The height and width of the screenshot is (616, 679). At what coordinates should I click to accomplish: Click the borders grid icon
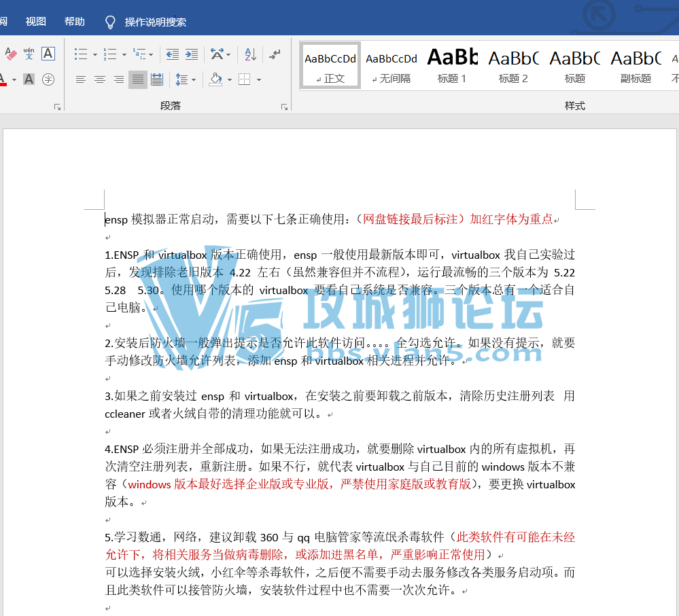pos(245,79)
